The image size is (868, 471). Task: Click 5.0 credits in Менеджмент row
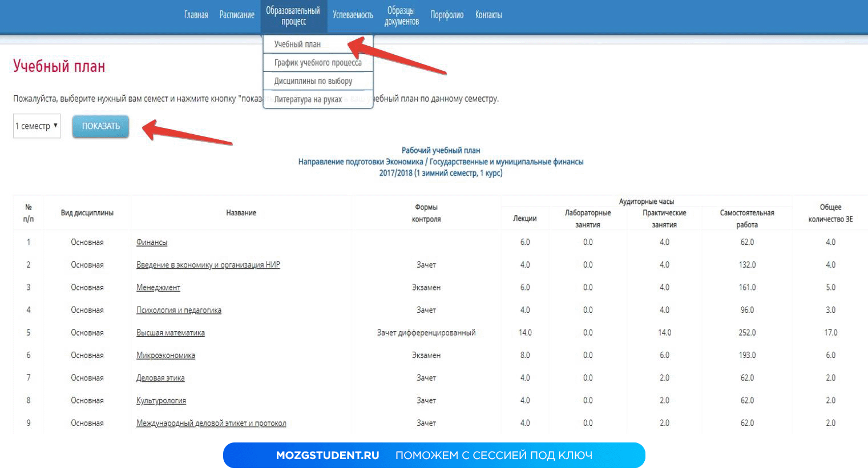(830, 287)
